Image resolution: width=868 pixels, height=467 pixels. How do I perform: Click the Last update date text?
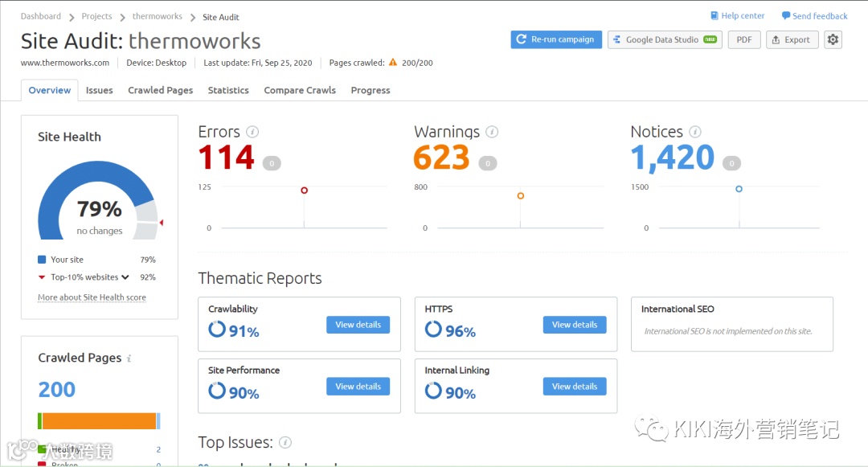[258, 63]
